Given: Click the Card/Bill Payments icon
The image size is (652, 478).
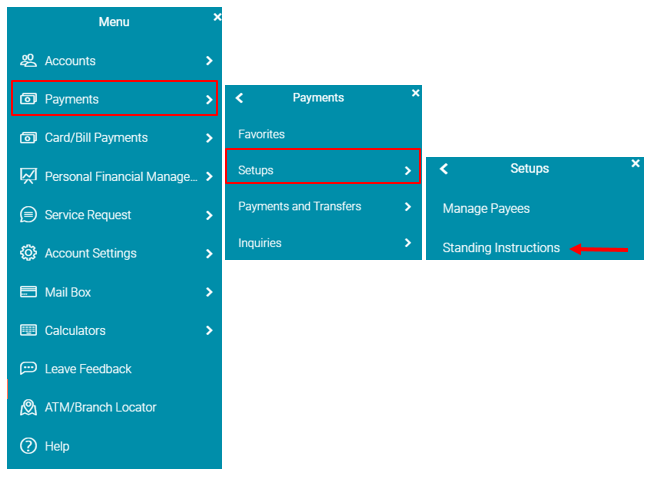Looking at the screenshot, I should point(28,138).
